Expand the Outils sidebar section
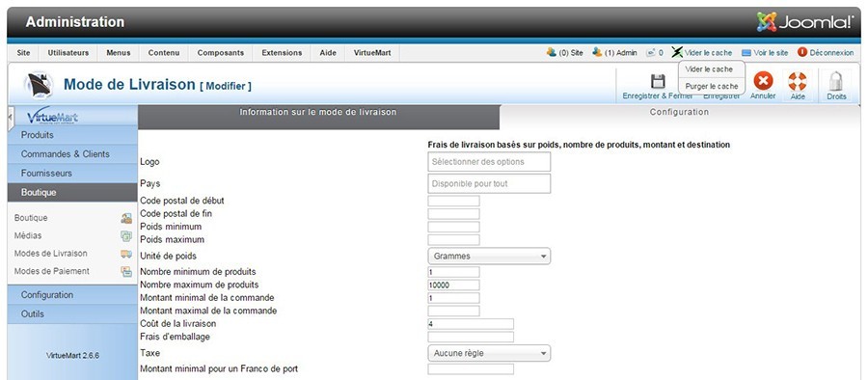 [72, 313]
